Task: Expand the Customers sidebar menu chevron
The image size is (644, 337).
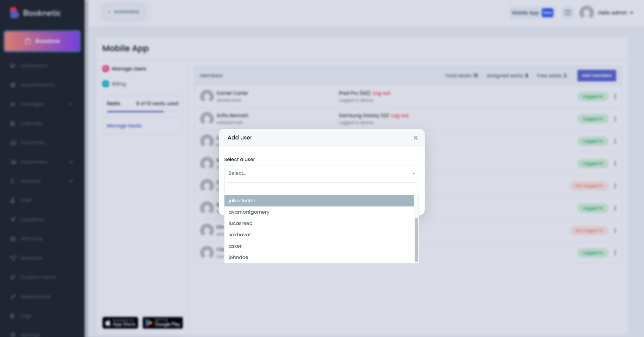Action: [71, 162]
